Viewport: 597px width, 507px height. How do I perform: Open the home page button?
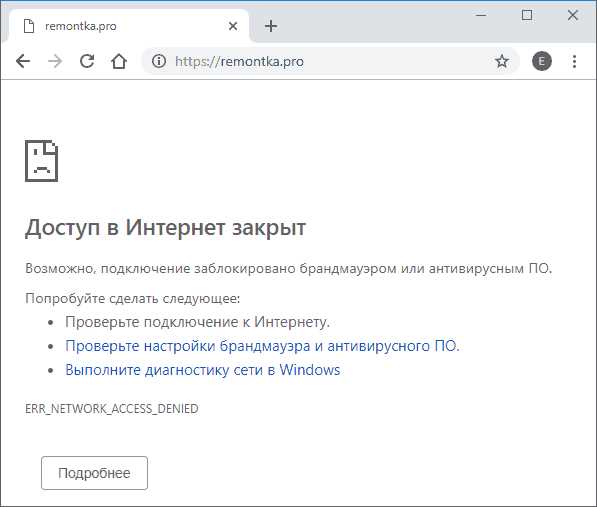pyautogui.click(x=119, y=61)
